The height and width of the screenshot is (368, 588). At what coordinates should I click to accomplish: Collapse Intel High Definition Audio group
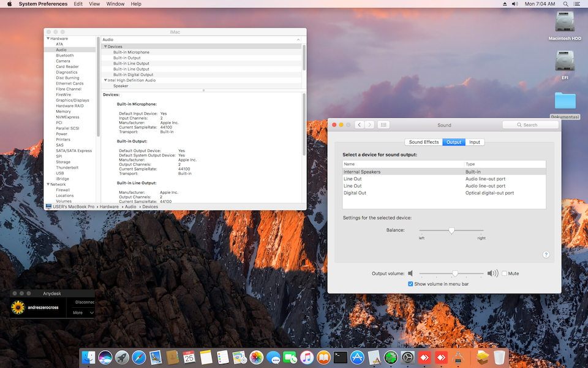105,80
